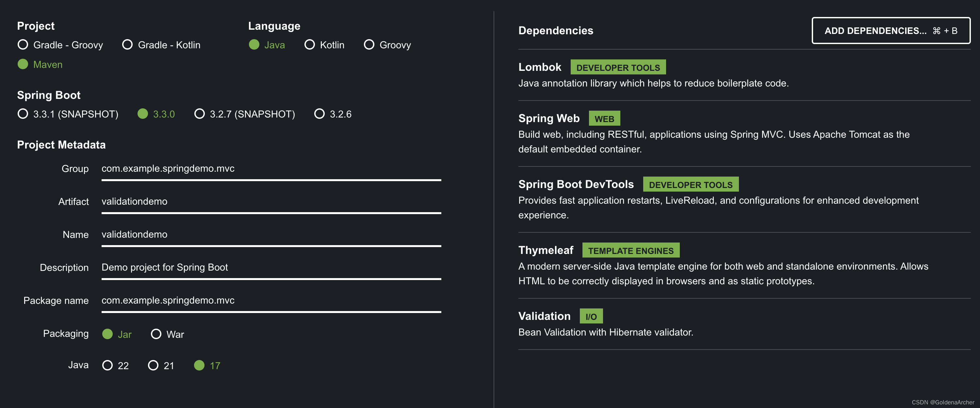Click the WEB tag beside Spring Web

click(x=604, y=118)
